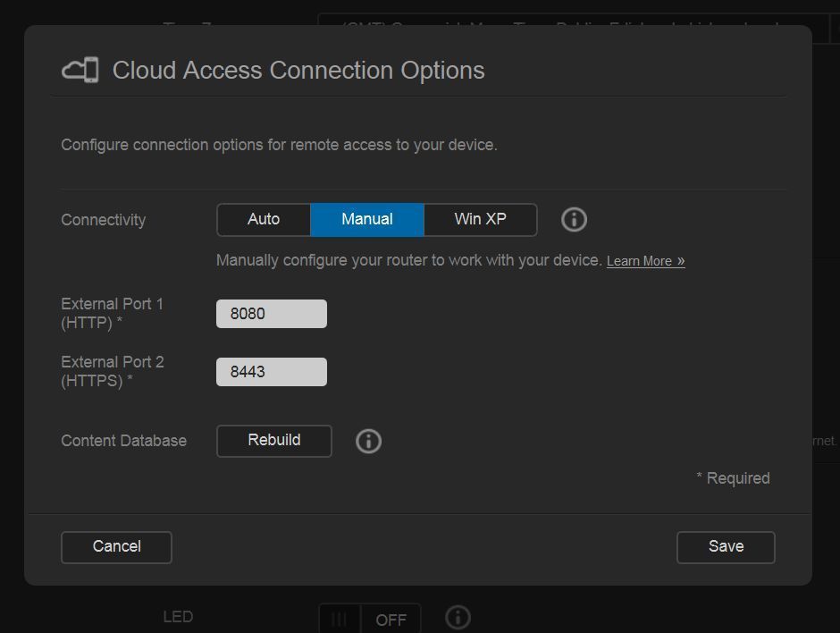Viewport: 840px width, 633px height.
Task: Click the External Port 1 (HTTP) label
Action: coord(112,314)
